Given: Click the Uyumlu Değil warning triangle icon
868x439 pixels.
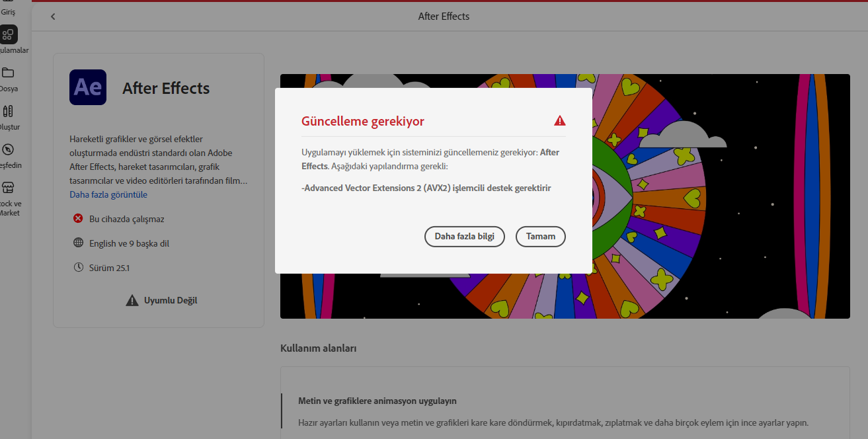Looking at the screenshot, I should (x=132, y=300).
